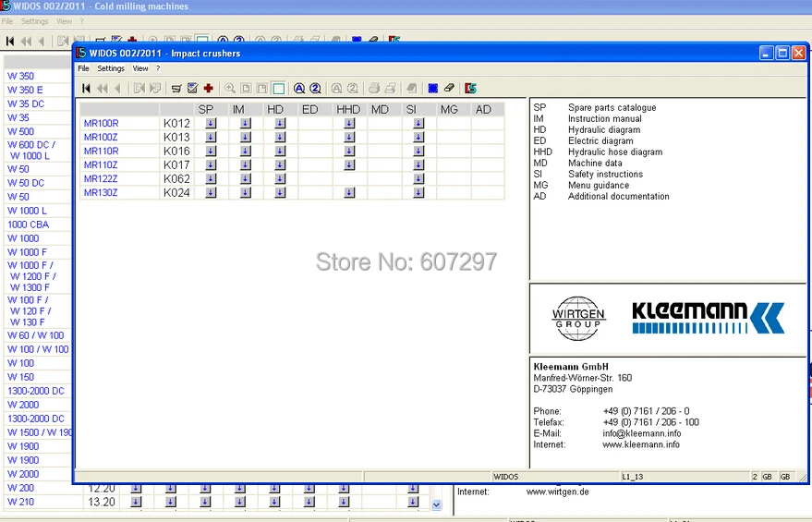Open File menu in Impact crushers window

(83, 68)
